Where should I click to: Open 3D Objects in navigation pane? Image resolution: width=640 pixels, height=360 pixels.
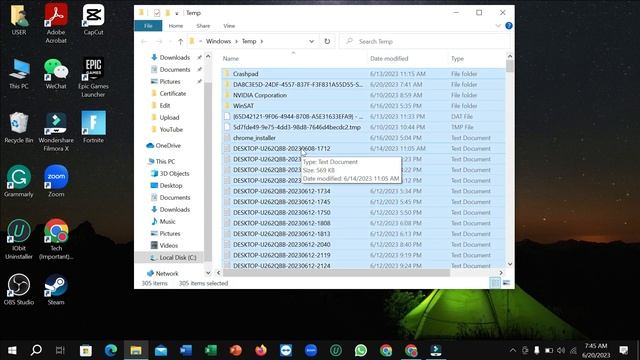[x=171, y=173]
